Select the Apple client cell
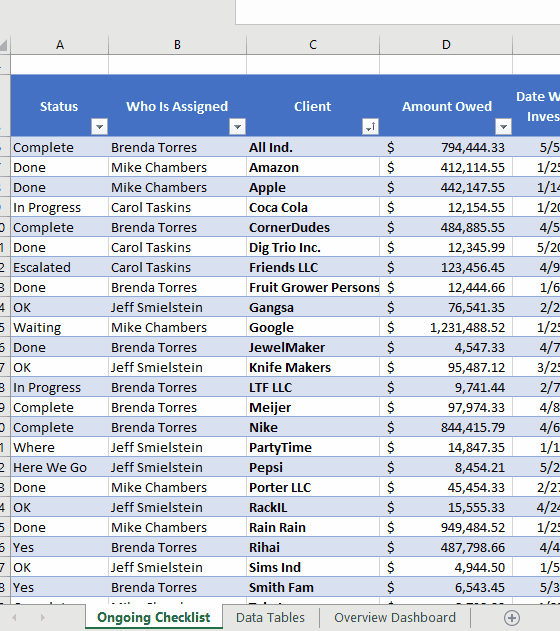Screen dimensions: 560x631 tap(313, 187)
